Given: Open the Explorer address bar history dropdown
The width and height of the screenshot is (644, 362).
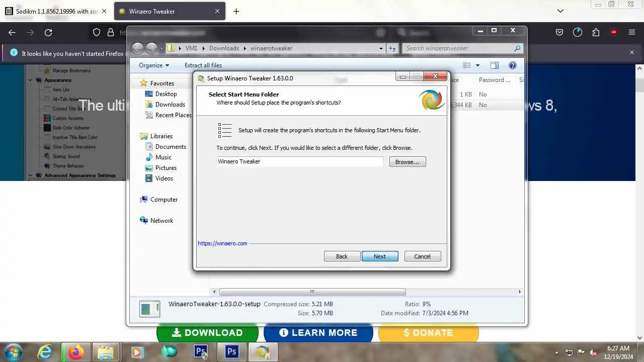Looking at the screenshot, I should [x=381, y=48].
